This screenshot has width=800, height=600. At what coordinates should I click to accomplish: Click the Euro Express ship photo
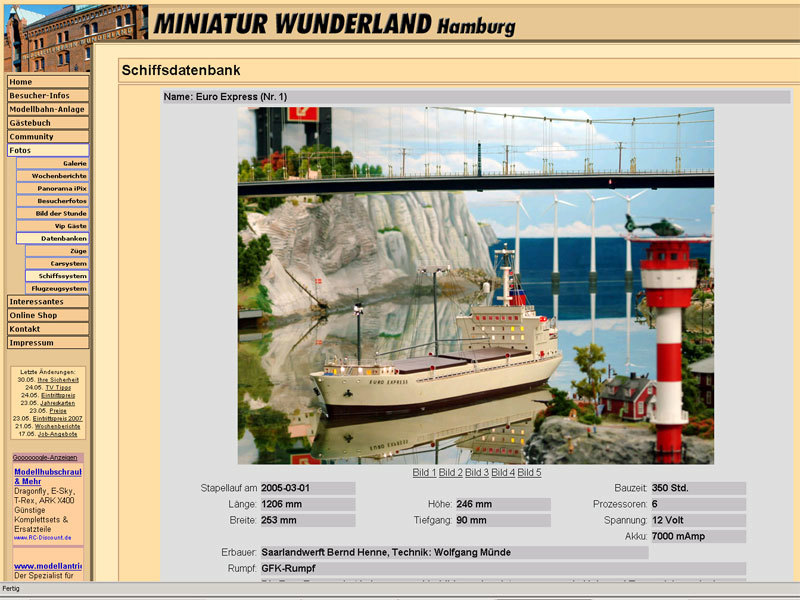pos(476,285)
